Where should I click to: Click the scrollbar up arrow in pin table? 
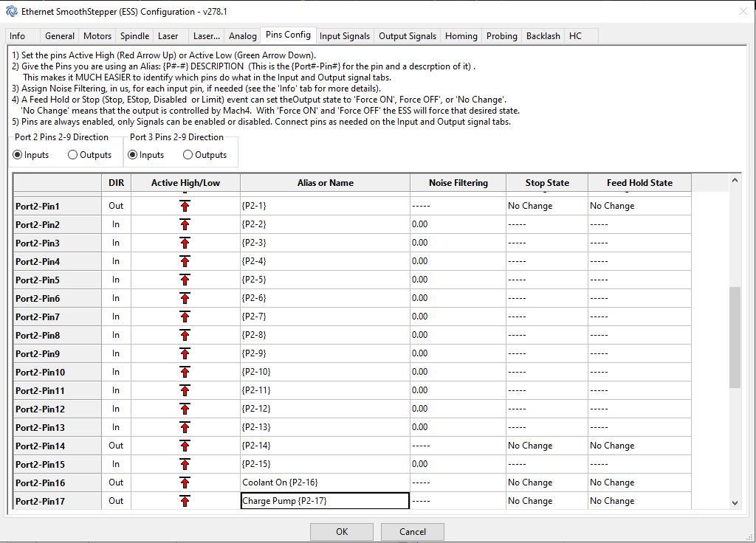click(735, 180)
